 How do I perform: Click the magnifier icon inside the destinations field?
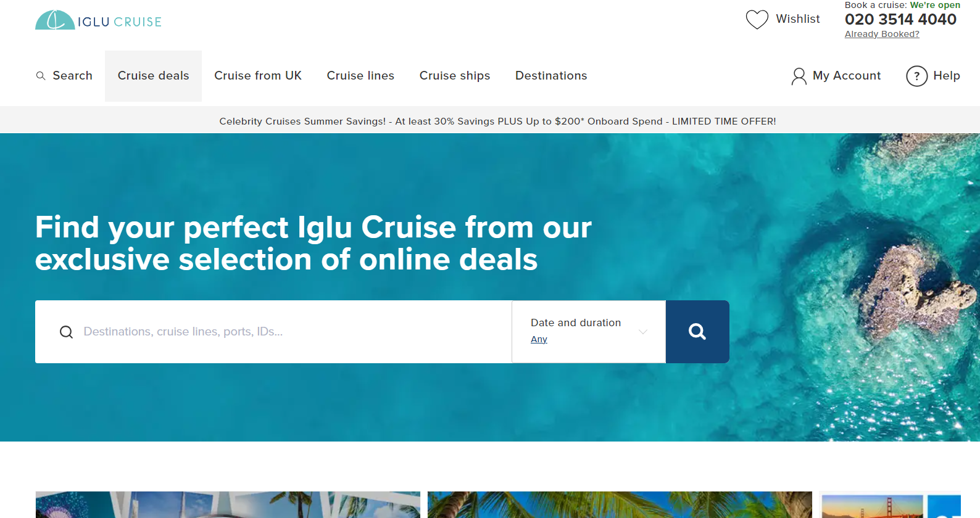(x=66, y=332)
